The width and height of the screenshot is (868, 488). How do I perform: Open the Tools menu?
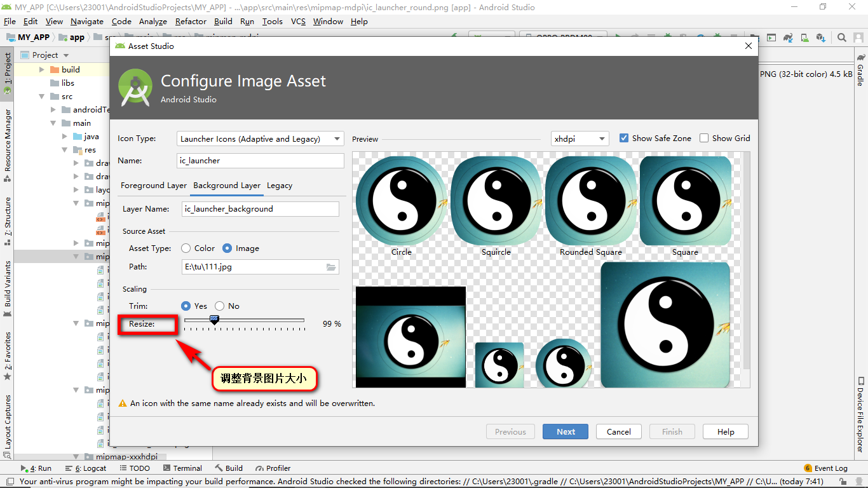(x=272, y=21)
